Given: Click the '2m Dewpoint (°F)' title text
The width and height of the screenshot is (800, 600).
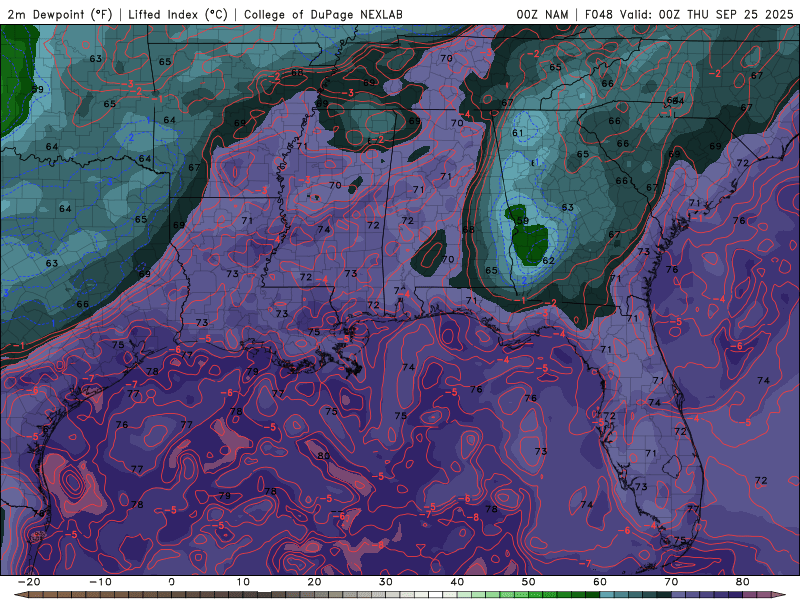Looking at the screenshot, I should (59, 14).
